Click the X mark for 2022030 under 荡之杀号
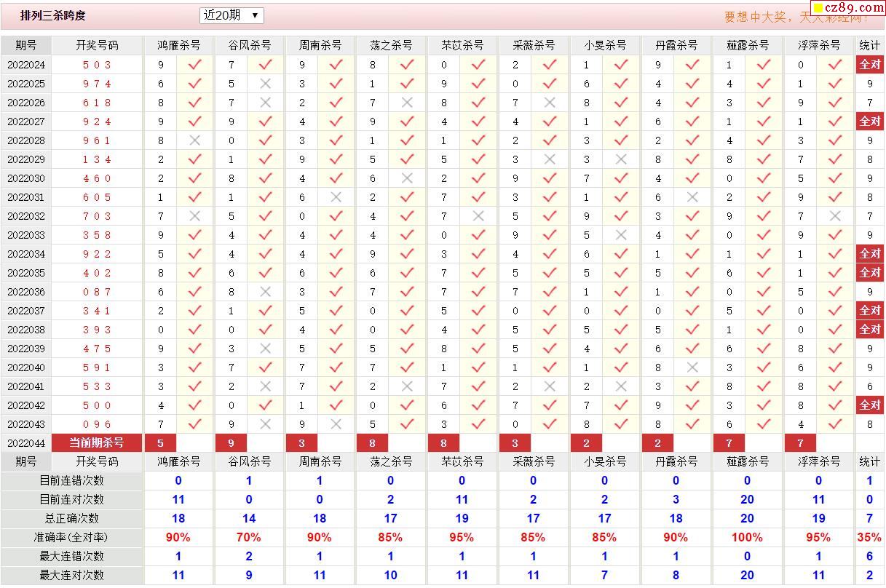Image resolution: width=886 pixels, height=588 pixels. 407,178
